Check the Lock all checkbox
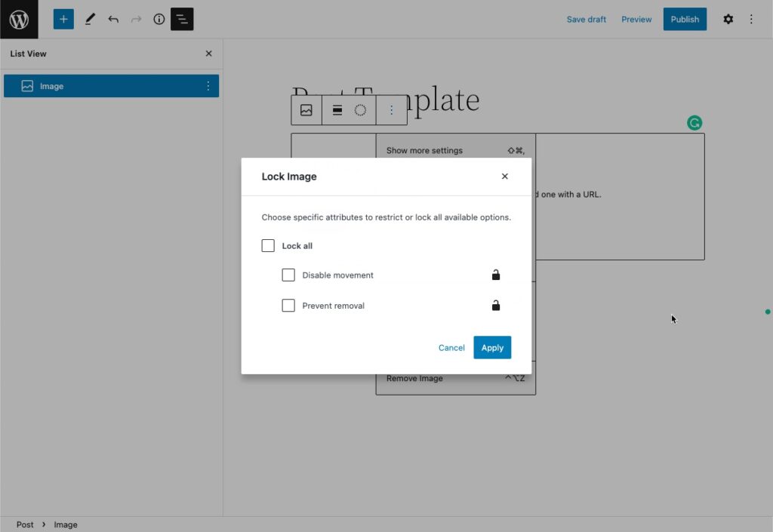 (268, 245)
